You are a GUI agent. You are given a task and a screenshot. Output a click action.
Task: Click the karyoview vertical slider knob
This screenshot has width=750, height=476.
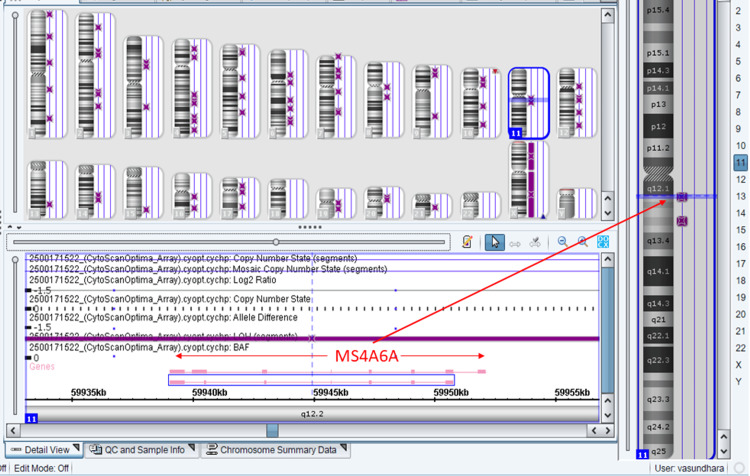point(15,15)
